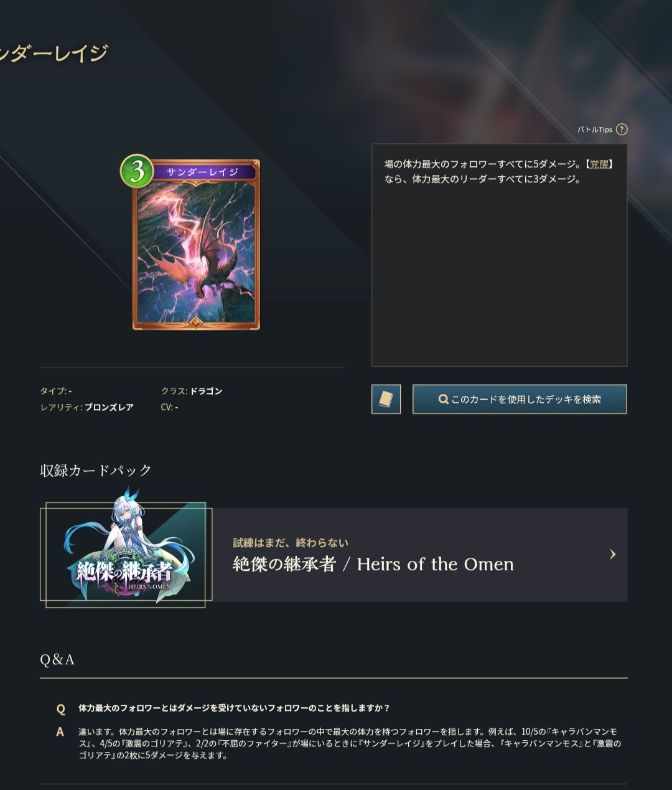
Task: Click the question about 体力最大のフォロワー
Action: 234,708
